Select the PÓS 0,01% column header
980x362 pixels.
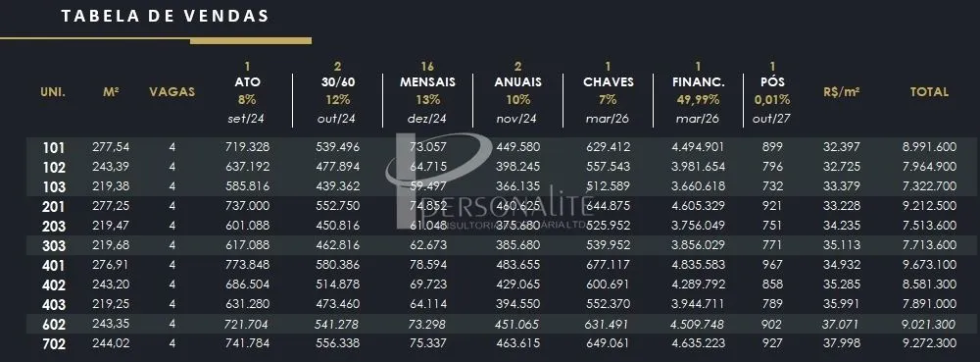772,92
